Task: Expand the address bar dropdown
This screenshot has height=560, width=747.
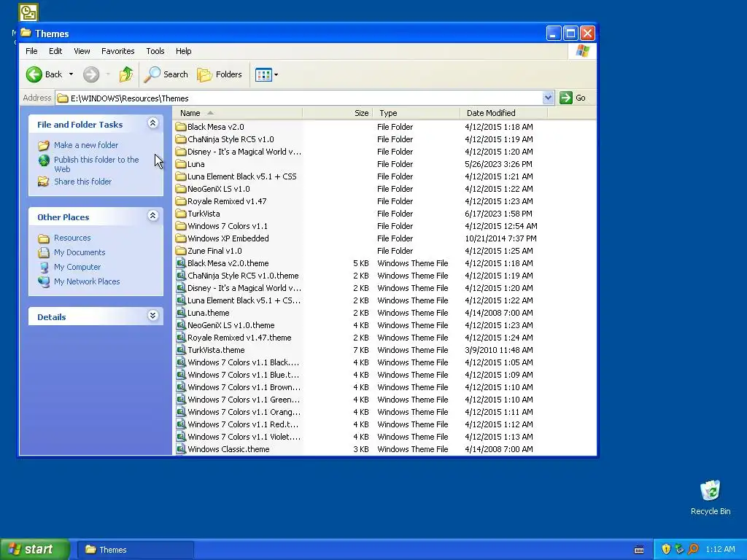Action: tap(548, 98)
